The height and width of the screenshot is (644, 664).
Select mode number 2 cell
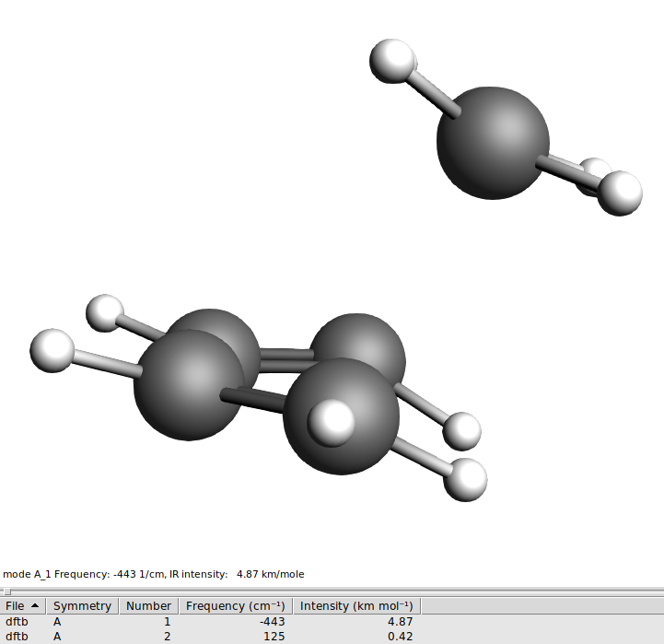(167, 637)
